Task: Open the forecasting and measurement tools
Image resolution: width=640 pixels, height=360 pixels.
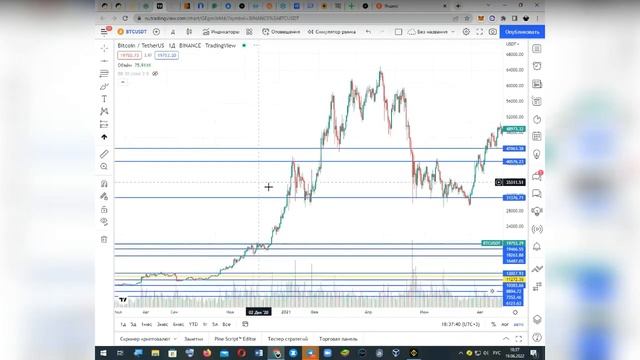Action: coord(104,124)
